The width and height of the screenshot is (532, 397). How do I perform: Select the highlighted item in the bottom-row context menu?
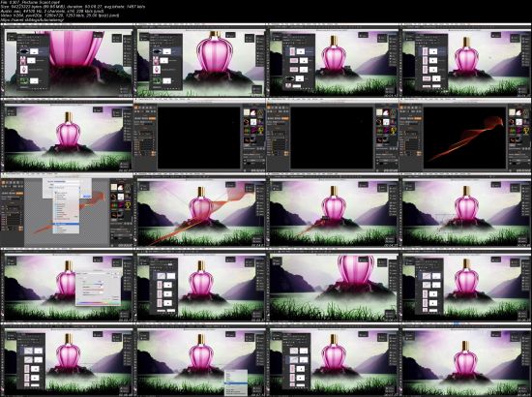236,383
